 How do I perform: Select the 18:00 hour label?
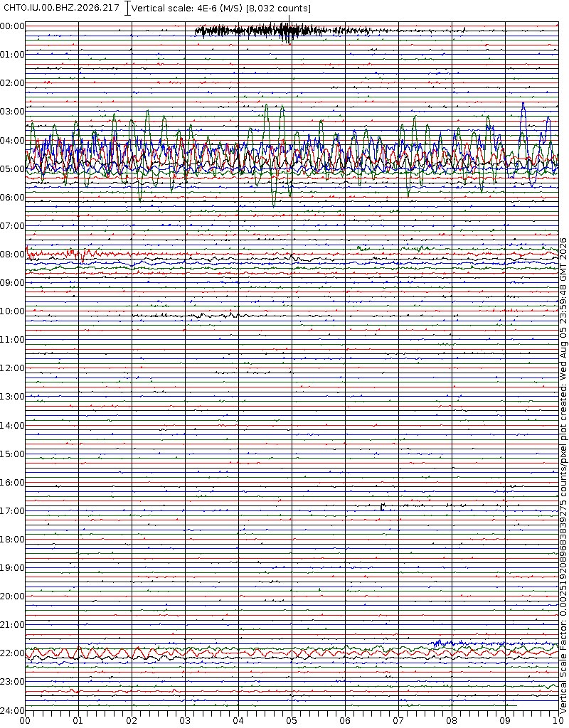pos(13,539)
